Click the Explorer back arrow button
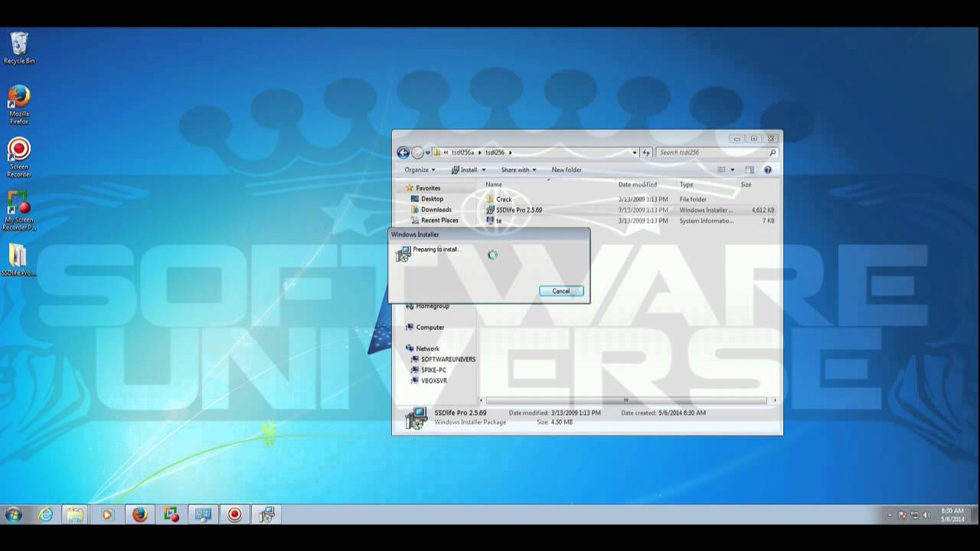Screen dimensions: 980x551 [403, 152]
